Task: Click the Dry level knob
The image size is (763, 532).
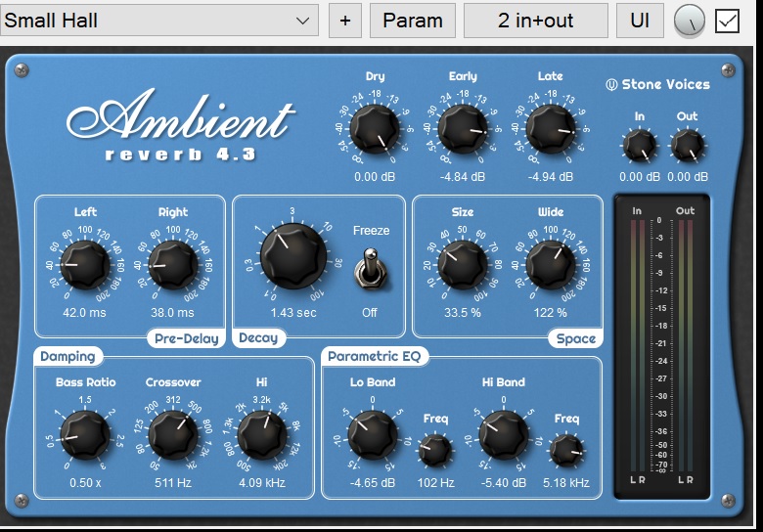Action: (x=375, y=129)
